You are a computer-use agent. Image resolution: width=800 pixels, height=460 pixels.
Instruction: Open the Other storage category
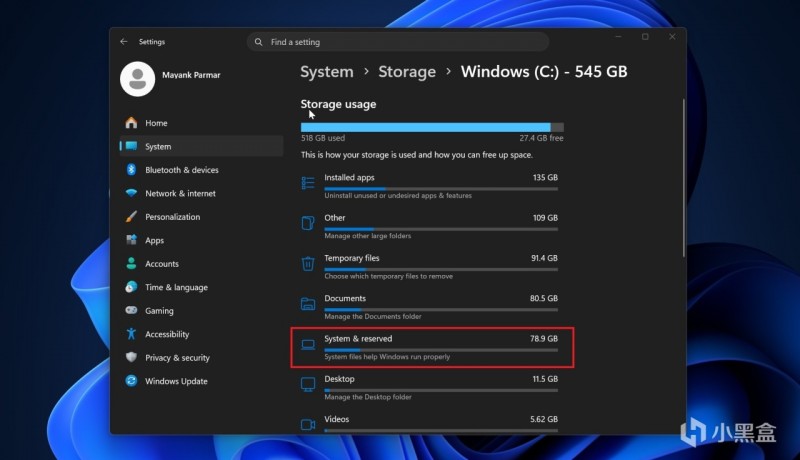point(432,226)
